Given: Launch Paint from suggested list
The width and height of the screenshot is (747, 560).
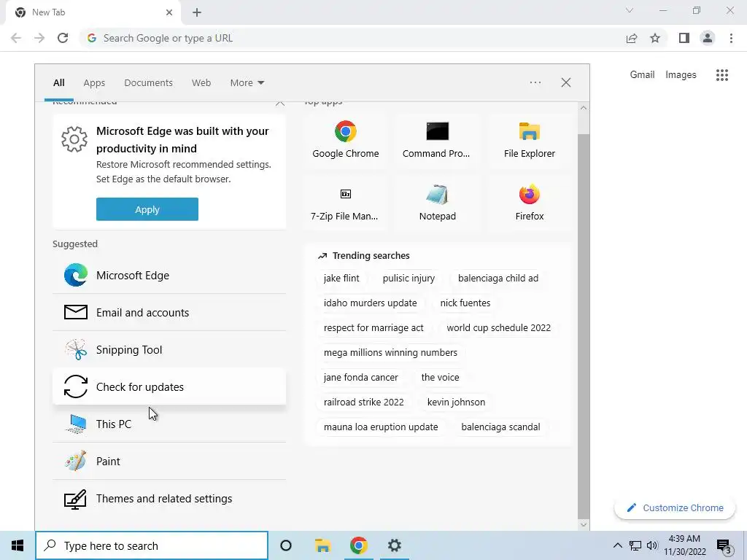Looking at the screenshot, I should click(169, 461).
